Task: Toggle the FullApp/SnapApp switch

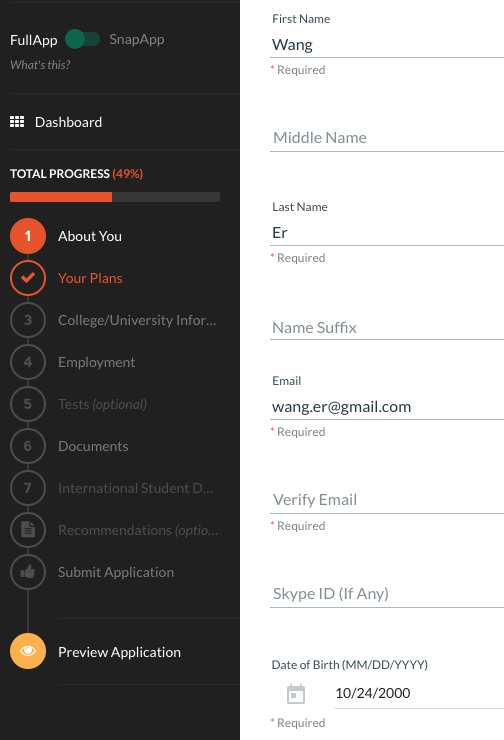Action: tap(83, 39)
